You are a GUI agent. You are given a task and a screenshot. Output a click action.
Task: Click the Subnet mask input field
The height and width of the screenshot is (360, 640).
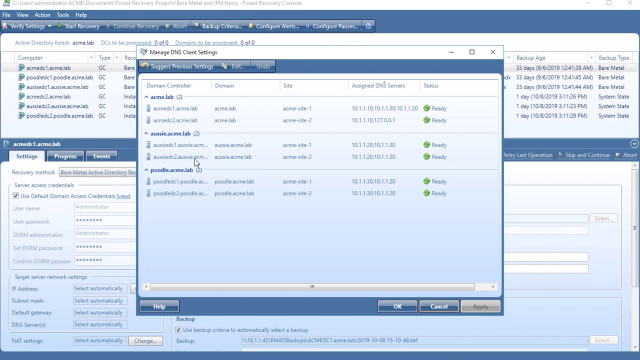click(100, 301)
